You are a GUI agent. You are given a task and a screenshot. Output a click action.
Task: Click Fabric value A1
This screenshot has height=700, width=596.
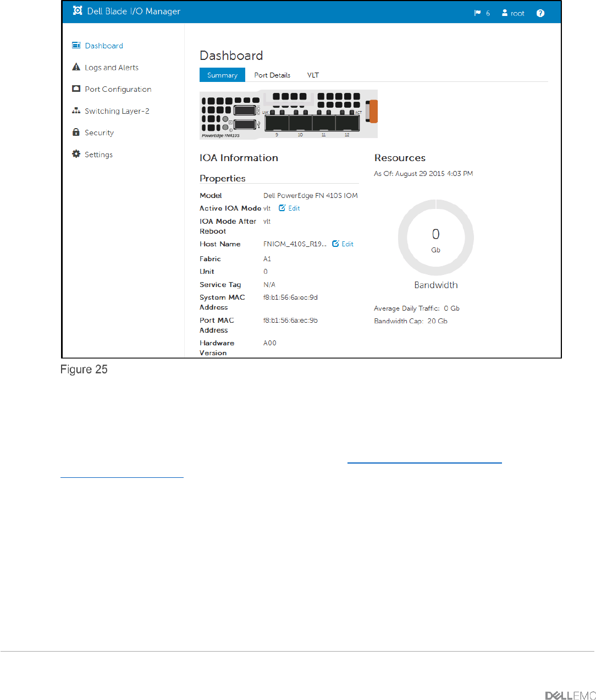[x=267, y=259]
